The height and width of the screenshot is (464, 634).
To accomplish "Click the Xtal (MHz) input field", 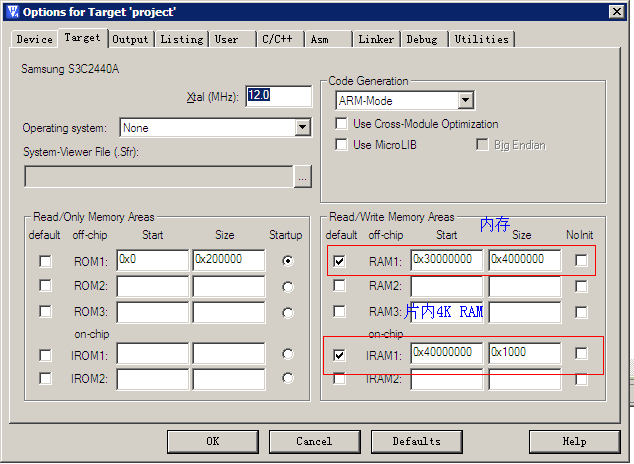I will pyautogui.click(x=279, y=96).
